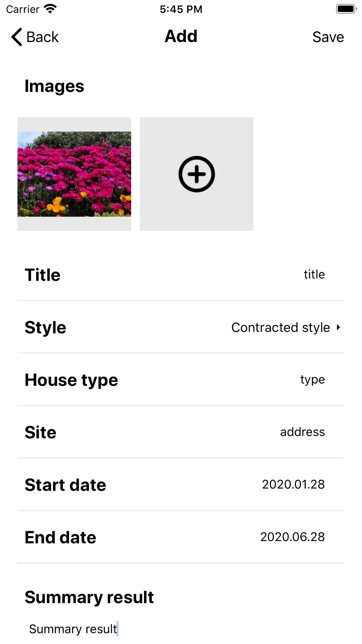Screen dimensions: 362x644
Task: Tap the back chevron arrow icon
Action: (17, 37)
